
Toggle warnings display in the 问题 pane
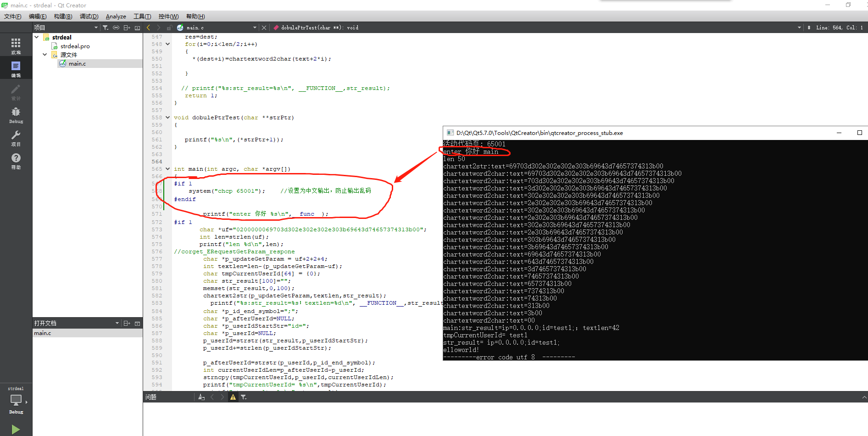pyautogui.click(x=233, y=397)
